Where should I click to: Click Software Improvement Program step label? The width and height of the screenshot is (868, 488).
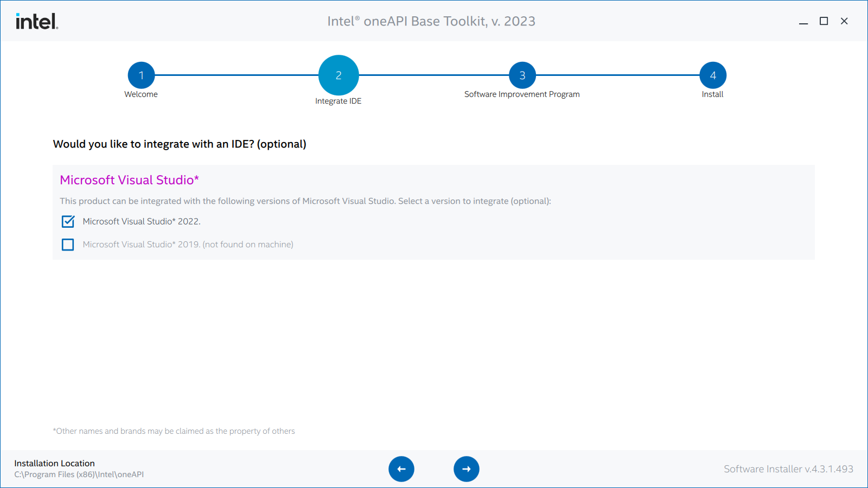coord(522,94)
